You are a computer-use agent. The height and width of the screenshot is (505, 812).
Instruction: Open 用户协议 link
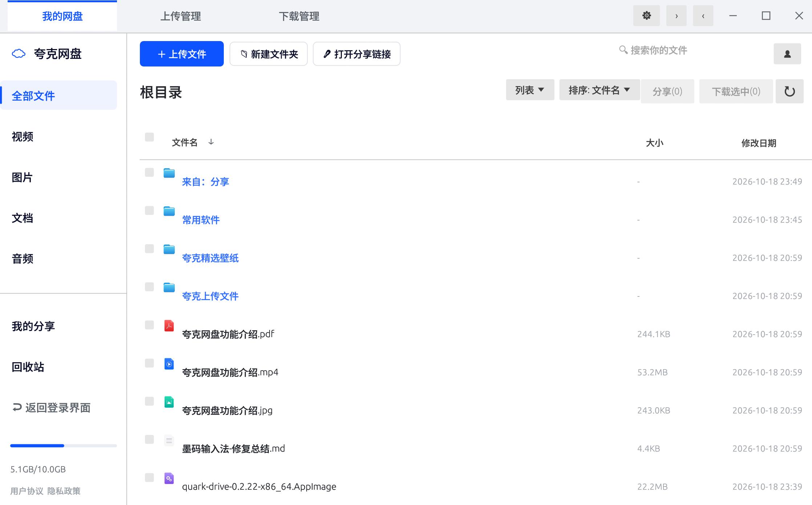(27, 491)
